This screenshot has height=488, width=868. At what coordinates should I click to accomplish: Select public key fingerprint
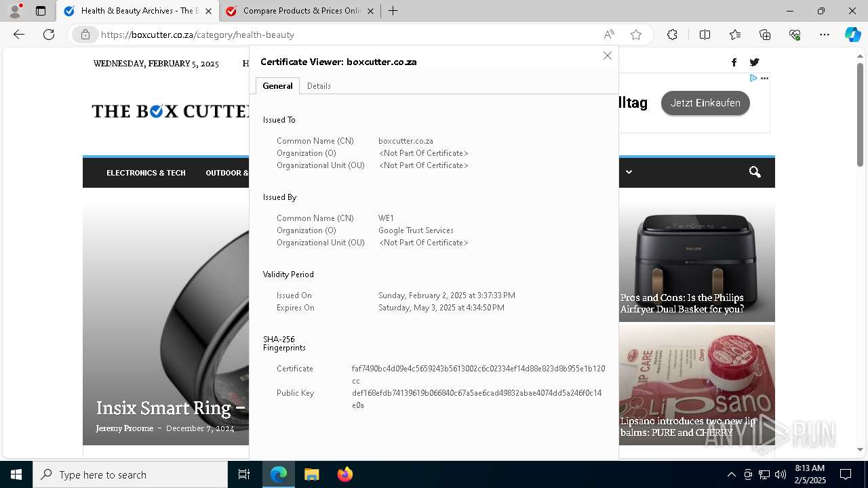pyautogui.click(x=477, y=399)
